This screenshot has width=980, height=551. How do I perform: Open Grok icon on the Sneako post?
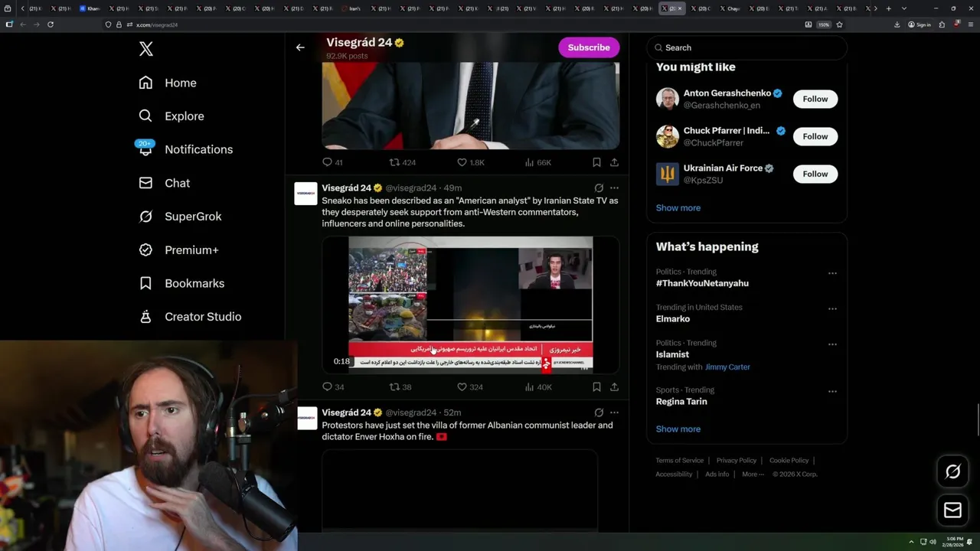599,187
